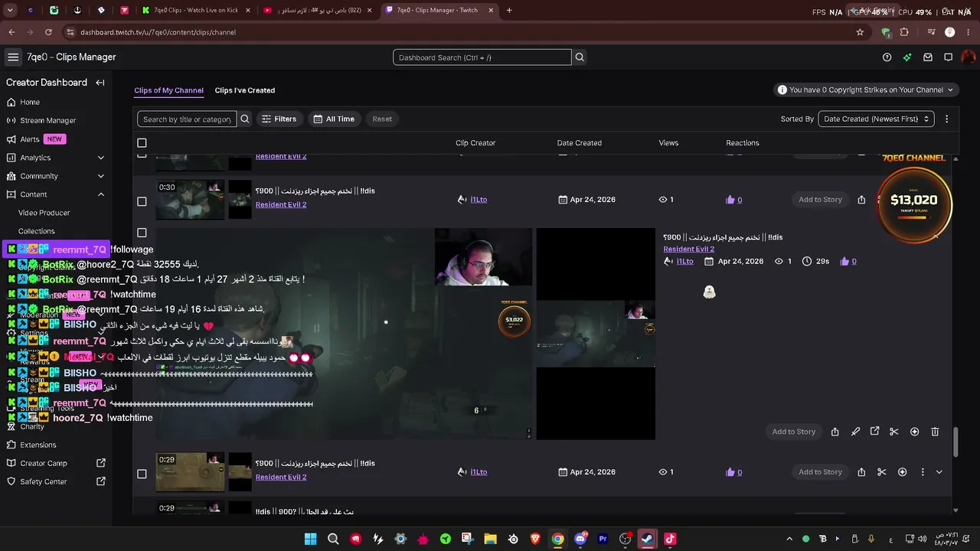Open the kebab menu on the 0:29 clip

pyautogui.click(x=922, y=472)
